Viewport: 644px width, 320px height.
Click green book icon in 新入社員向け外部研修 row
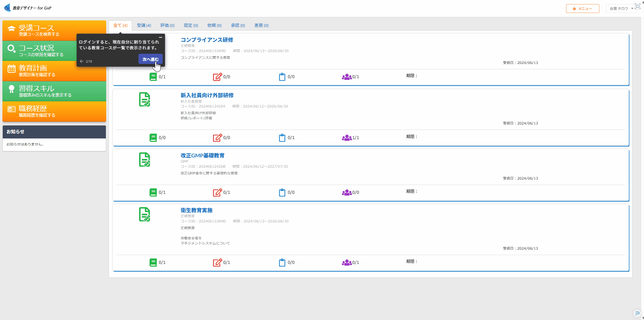[153, 138]
